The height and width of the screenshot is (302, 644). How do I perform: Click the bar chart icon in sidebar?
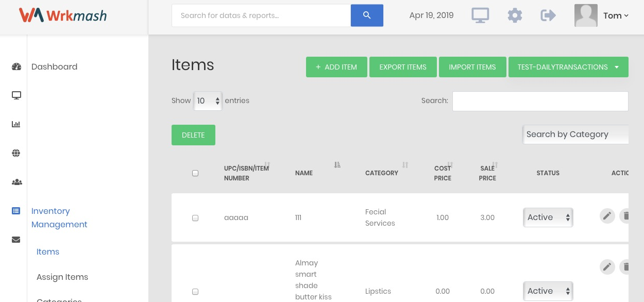(x=16, y=124)
